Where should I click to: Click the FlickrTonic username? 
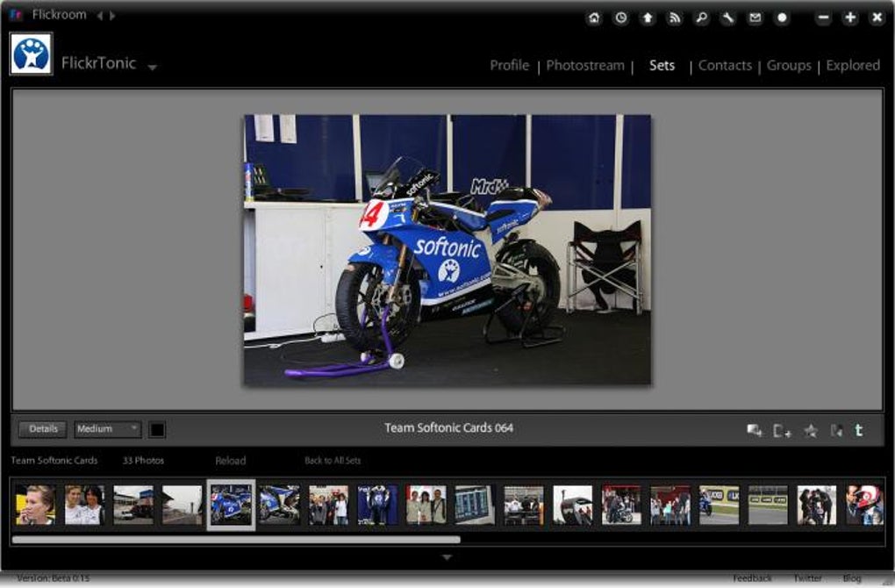pos(99,63)
